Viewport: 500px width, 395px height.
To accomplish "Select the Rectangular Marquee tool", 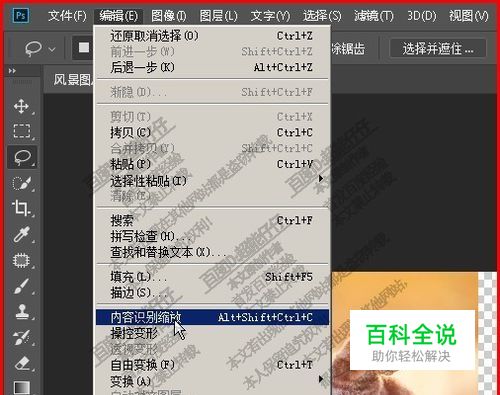I will [21, 131].
